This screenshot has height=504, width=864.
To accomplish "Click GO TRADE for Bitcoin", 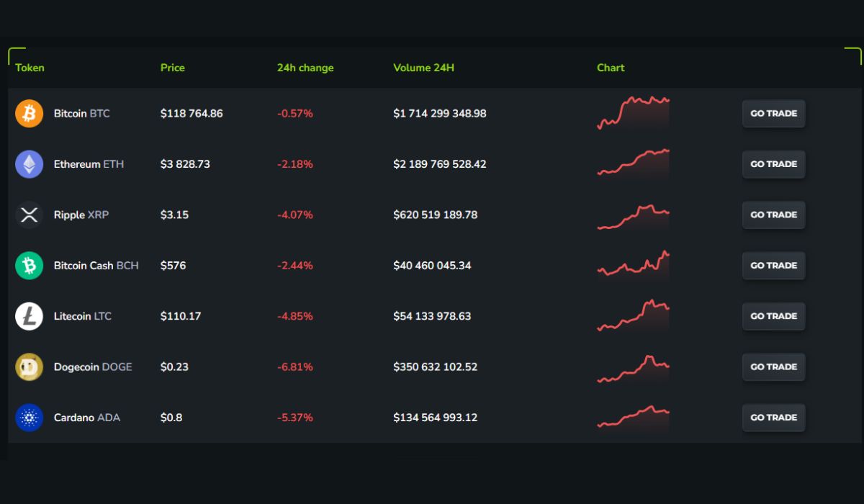I will coord(773,113).
